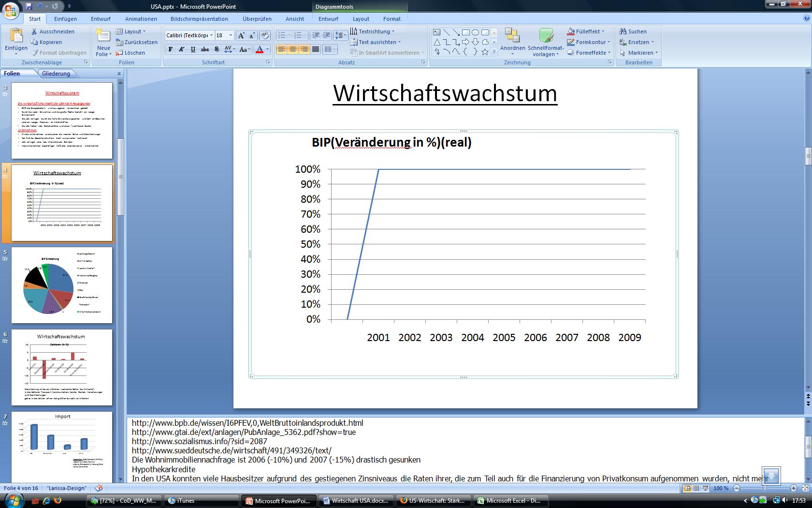
Task: Open the Formeffekte dropdown
Action: pos(589,53)
